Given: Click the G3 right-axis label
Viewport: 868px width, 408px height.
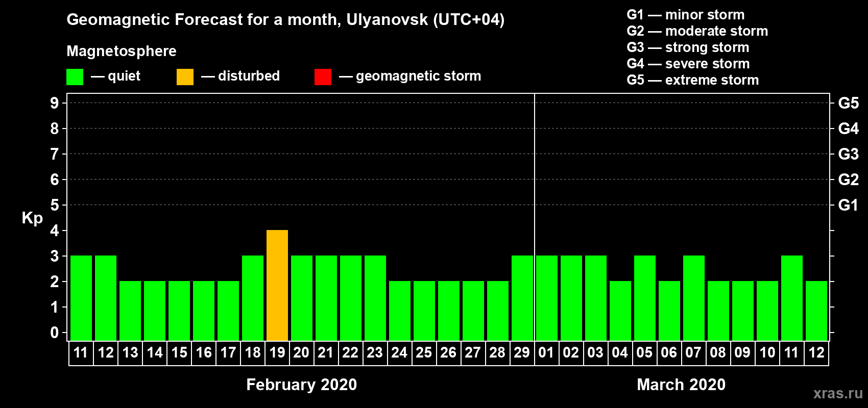Looking at the screenshot, I should (849, 154).
